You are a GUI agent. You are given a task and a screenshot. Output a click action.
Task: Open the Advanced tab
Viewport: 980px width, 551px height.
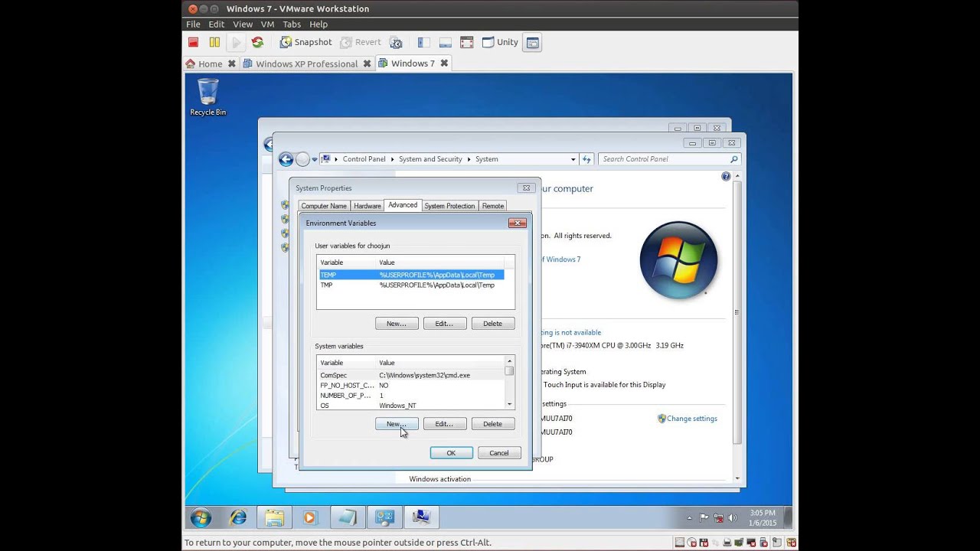(x=403, y=205)
